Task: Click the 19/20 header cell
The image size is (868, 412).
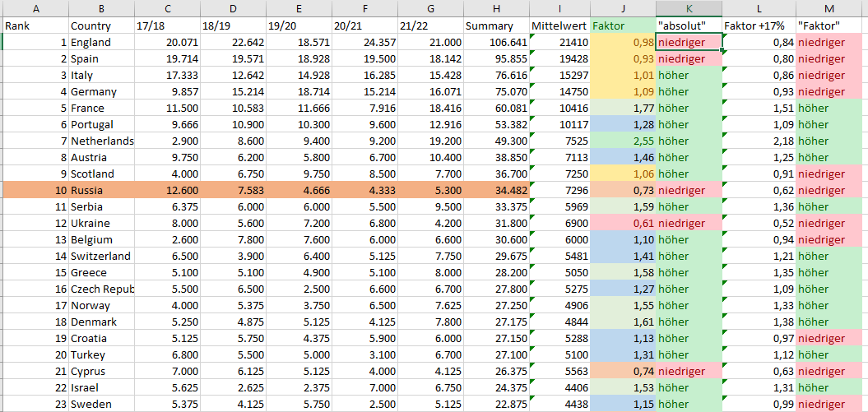Action: (x=299, y=26)
